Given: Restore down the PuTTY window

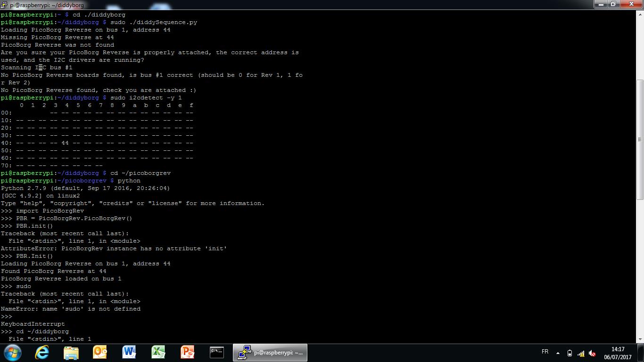Looking at the screenshot, I should (613, 4).
